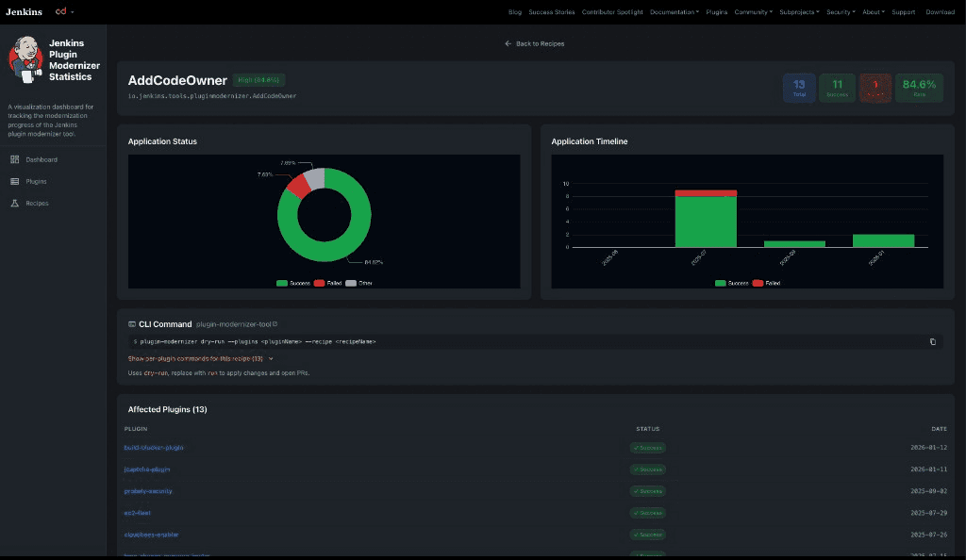Open the probely-security plugin link

(x=148, y=491)
